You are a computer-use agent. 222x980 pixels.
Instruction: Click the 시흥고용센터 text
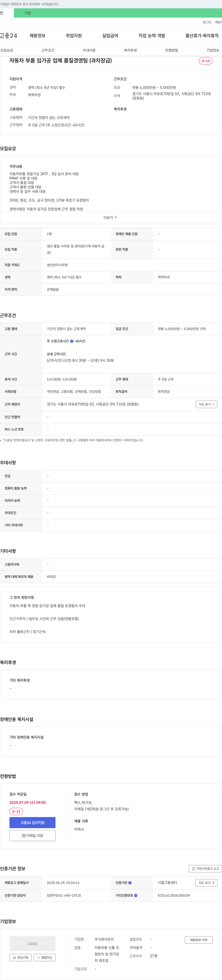tap(167, 883)
